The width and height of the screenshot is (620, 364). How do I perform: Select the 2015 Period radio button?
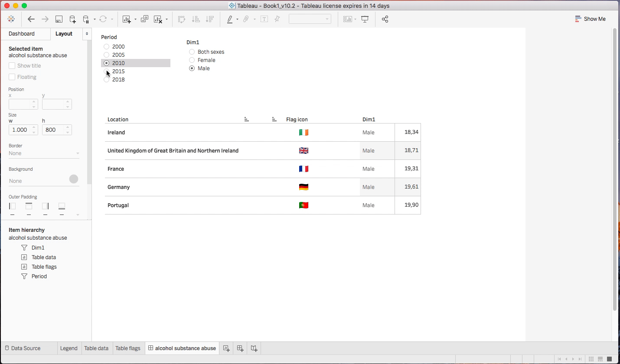(x=106, y=71)
